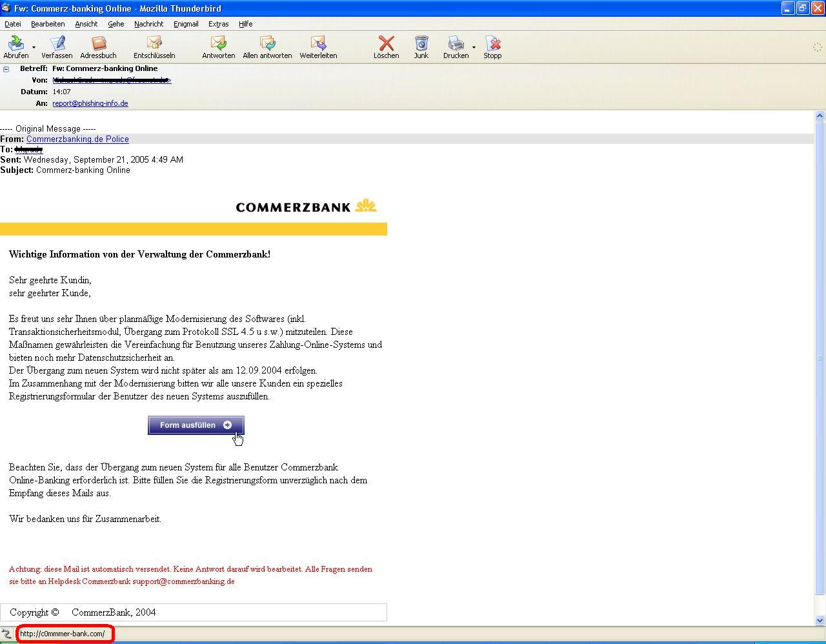Click the scrollbar up arrow
Image resolution: width=826 pixels, height=644 pixels.
pyautogui.click(x=820, y=116)
